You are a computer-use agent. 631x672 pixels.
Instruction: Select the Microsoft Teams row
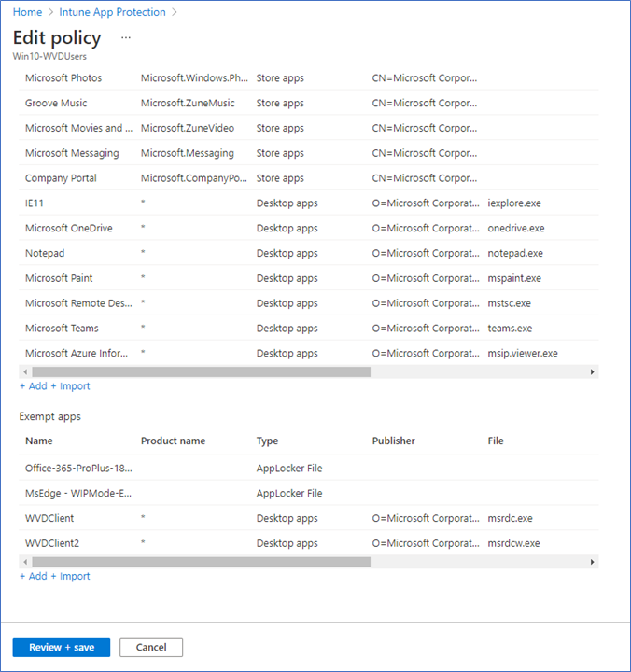click(x=309, y=328)
